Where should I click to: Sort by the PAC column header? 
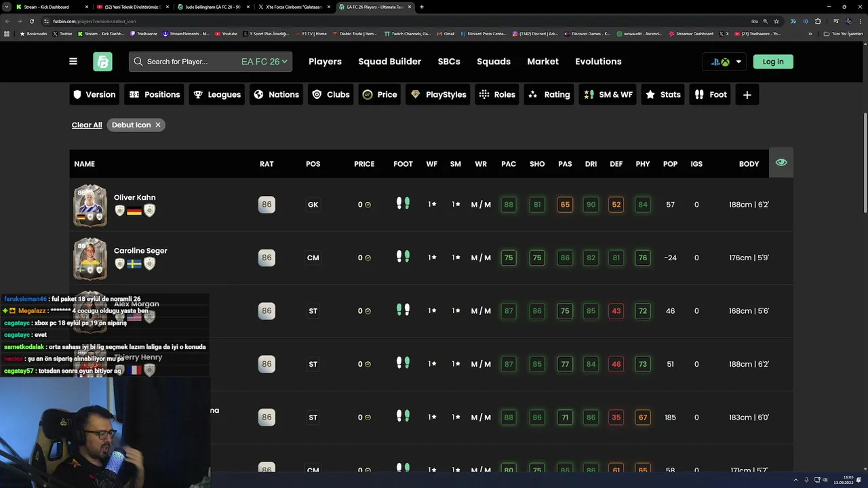509,164
